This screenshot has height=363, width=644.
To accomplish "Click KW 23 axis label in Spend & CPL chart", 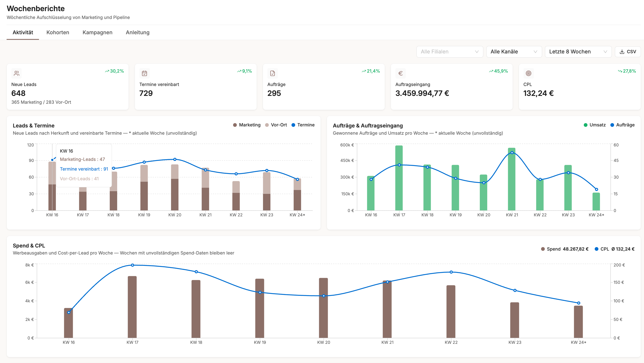I will click(x=515, y=342).
